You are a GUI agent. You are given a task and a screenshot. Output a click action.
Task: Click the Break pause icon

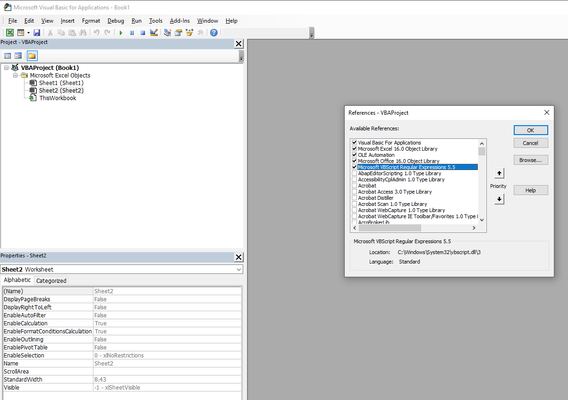132,33
